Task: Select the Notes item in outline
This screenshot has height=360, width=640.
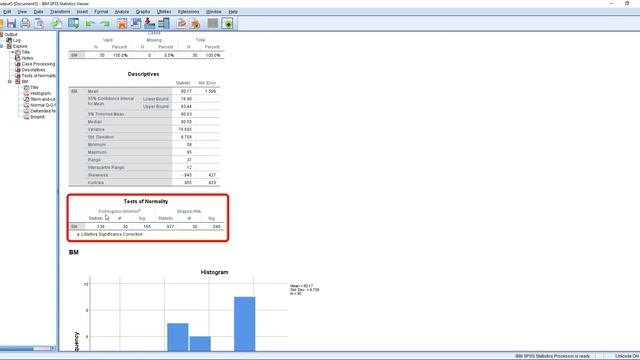Action: pyautogui.click(x=27, y=58)
